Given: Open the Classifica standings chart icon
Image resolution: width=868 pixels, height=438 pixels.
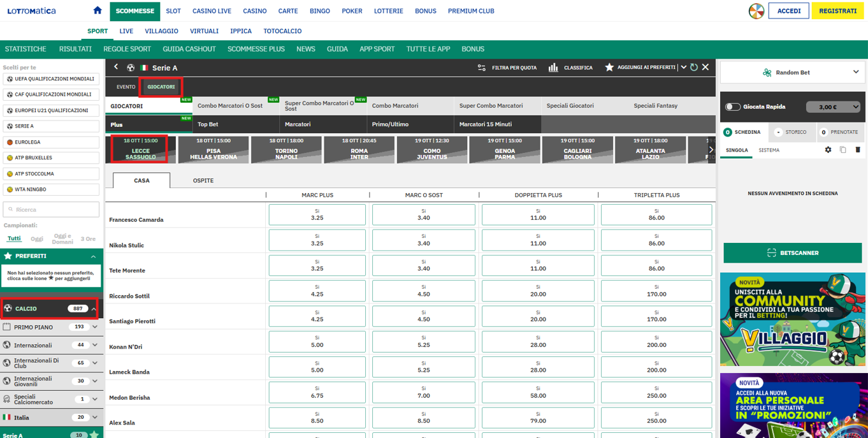Looking at the screenshot, I should pyautogui.click(x=553, y=68).
